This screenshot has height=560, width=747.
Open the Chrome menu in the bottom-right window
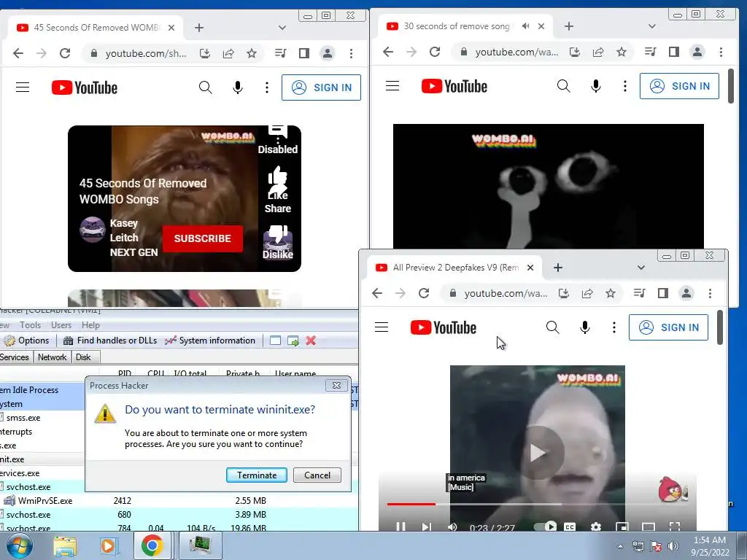[710, 293]
